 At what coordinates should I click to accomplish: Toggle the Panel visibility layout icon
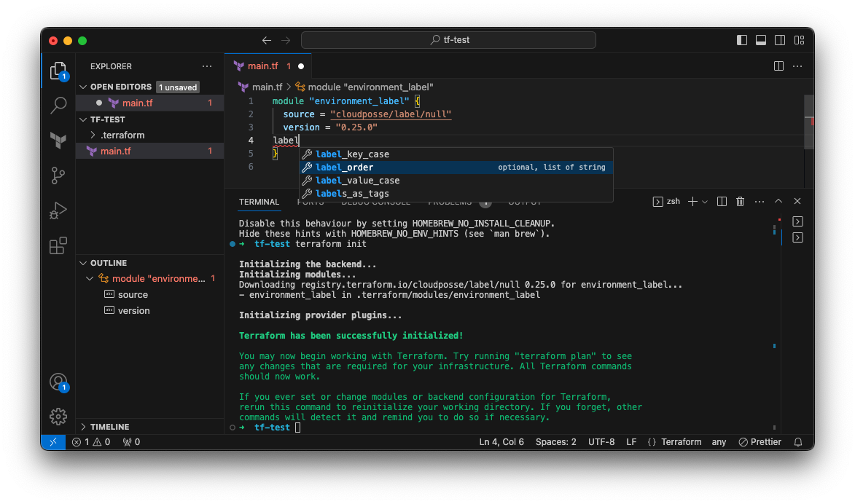point(761,40)
